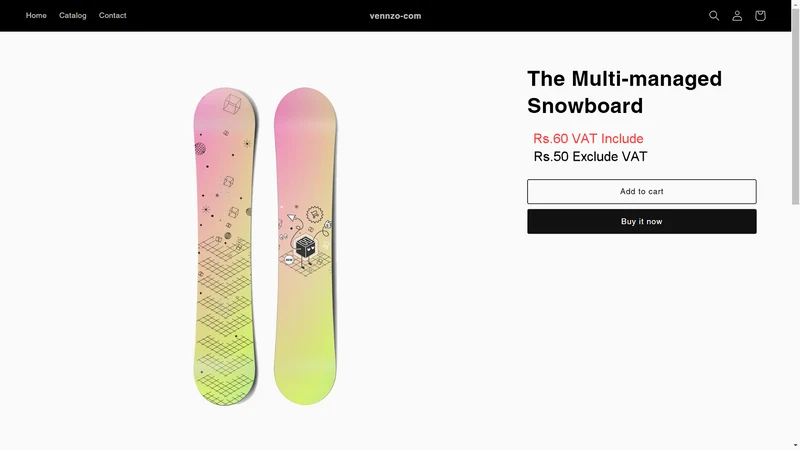This screenshot has width=800, height=450.
Task: Click the round 'new' badge on the snowboard
Action: point(289,260)
